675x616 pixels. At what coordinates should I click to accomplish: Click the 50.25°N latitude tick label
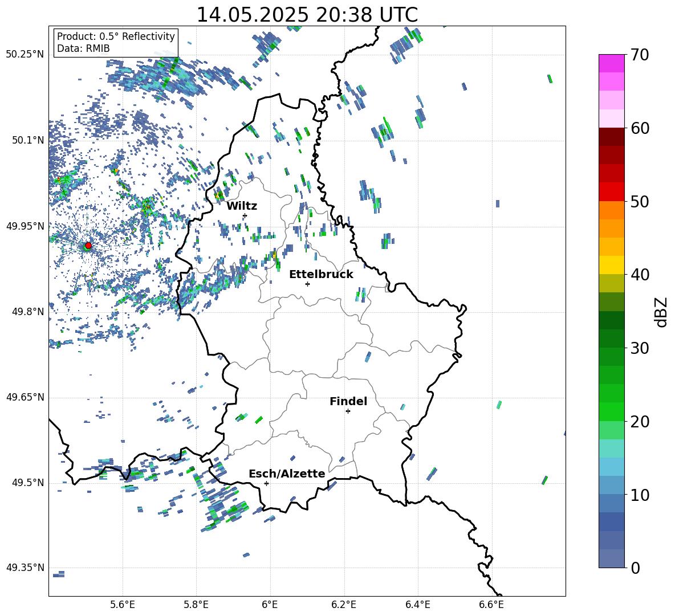(x=25, y=55)
